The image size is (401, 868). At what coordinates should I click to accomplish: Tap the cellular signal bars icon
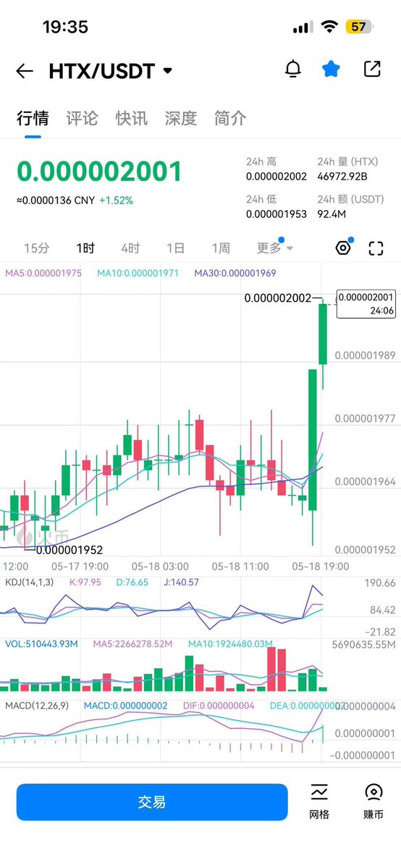click(x=302, y=27)
